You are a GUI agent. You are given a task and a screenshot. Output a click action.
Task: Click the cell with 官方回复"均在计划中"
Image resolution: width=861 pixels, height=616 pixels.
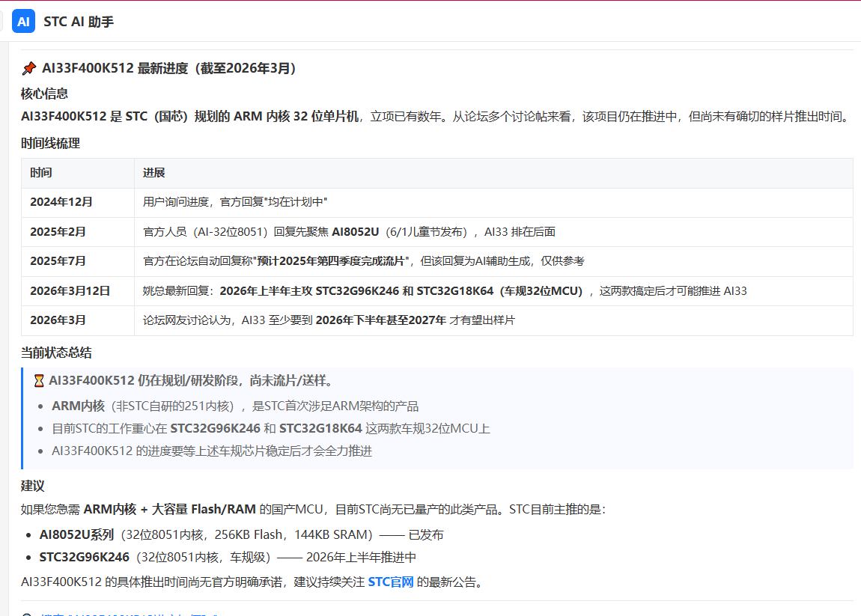tap(493, 203)
